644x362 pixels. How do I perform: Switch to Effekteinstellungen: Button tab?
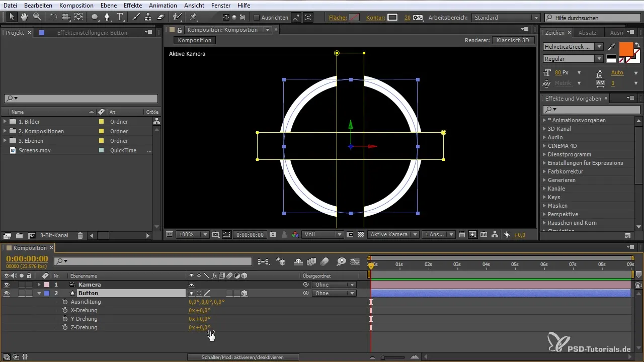(92, 33)
